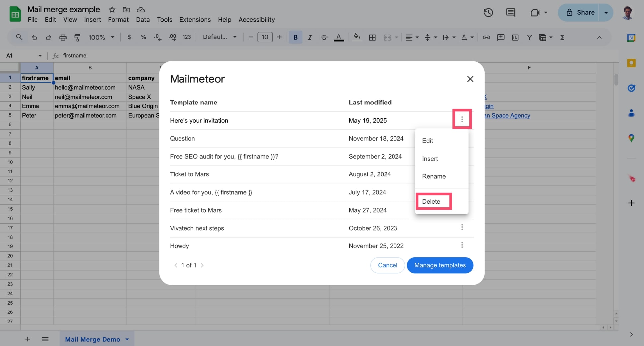Open the Extensions menu
Image resolution: width=644 pixels, height=346 pixels.
tap(195, 20)
